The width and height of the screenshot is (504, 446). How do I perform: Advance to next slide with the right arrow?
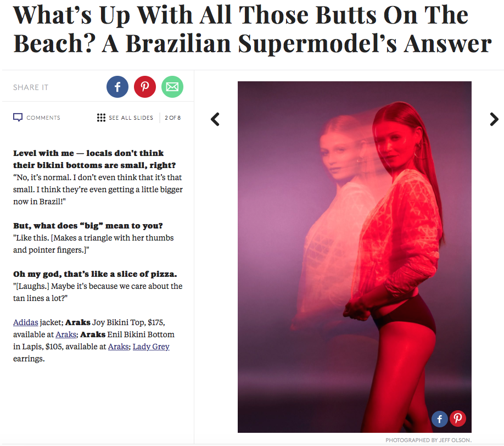click(494, 119)
